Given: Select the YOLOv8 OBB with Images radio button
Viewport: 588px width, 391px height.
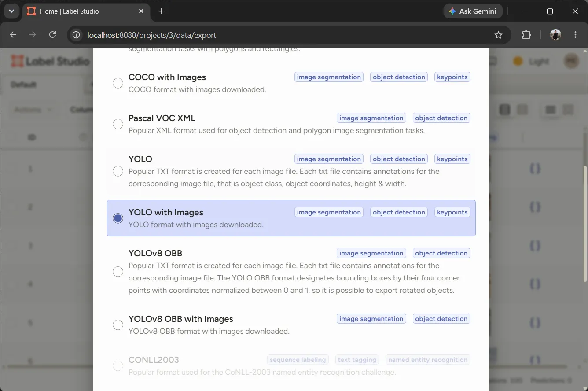Looking at the screenshot, I should click(x=118, y=325).
